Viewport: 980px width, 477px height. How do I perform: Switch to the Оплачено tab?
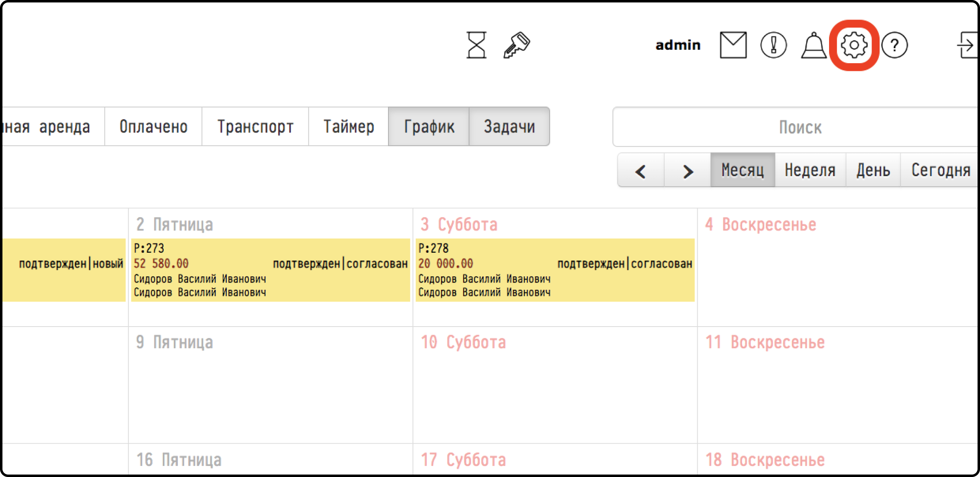tap(153, 127)
